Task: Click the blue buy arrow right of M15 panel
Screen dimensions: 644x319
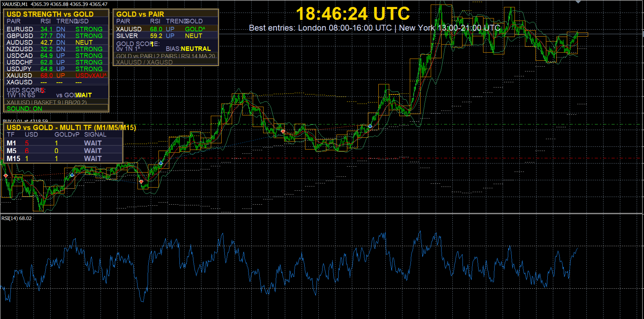Action: click(161, 163)
